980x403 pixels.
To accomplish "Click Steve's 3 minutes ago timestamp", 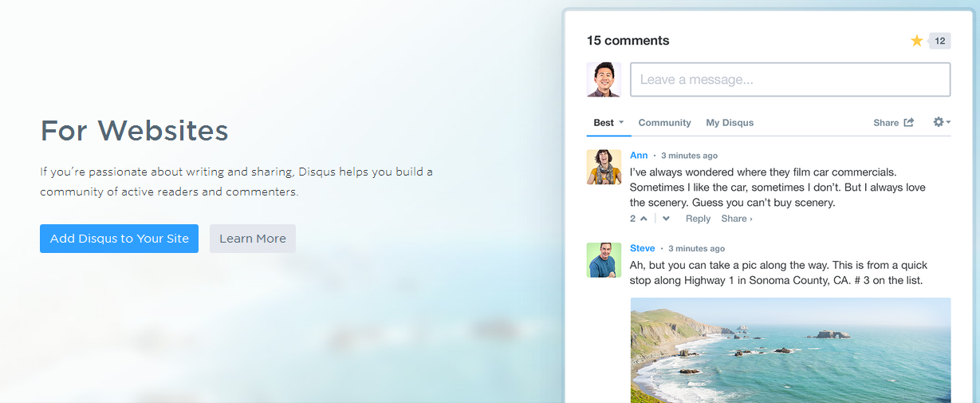I will click(x=697, y=249).
